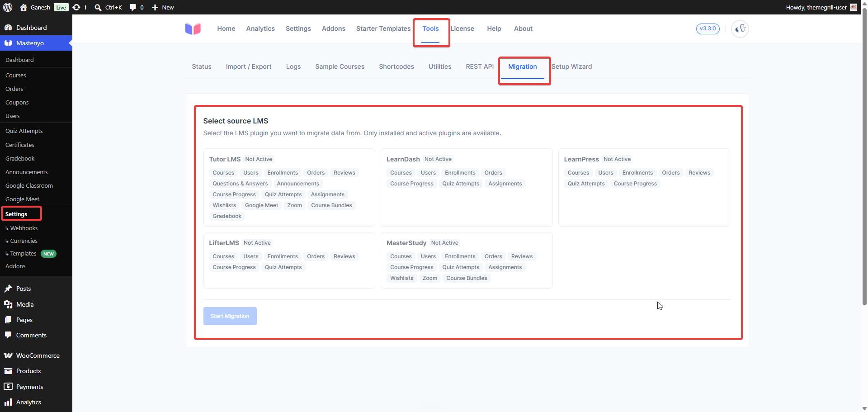Open the Logs sub-tab
The height and width of the screenshot is (412, 868).
click(x=293, y=66)
